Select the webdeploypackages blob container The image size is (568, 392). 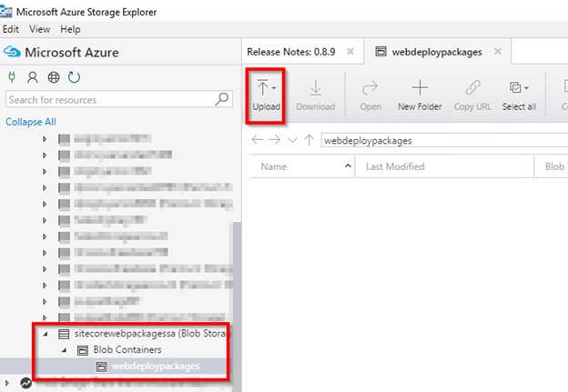pos(156,367)
